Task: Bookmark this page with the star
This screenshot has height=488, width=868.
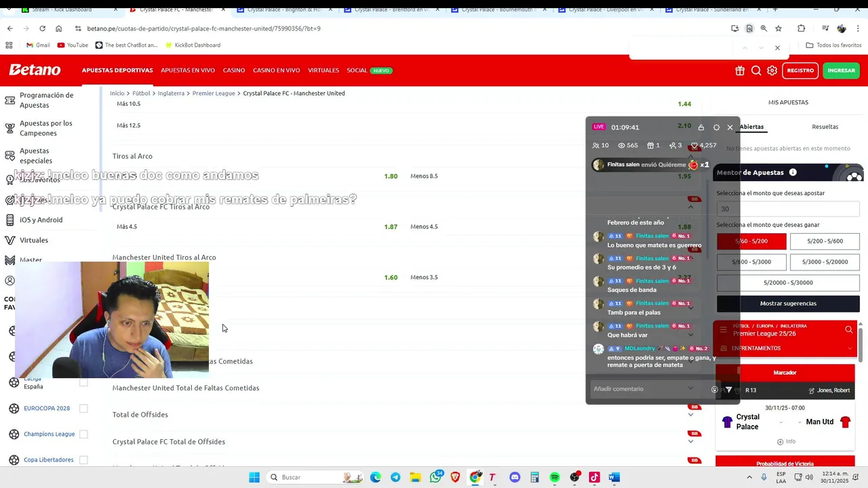Action: (778, 28)
